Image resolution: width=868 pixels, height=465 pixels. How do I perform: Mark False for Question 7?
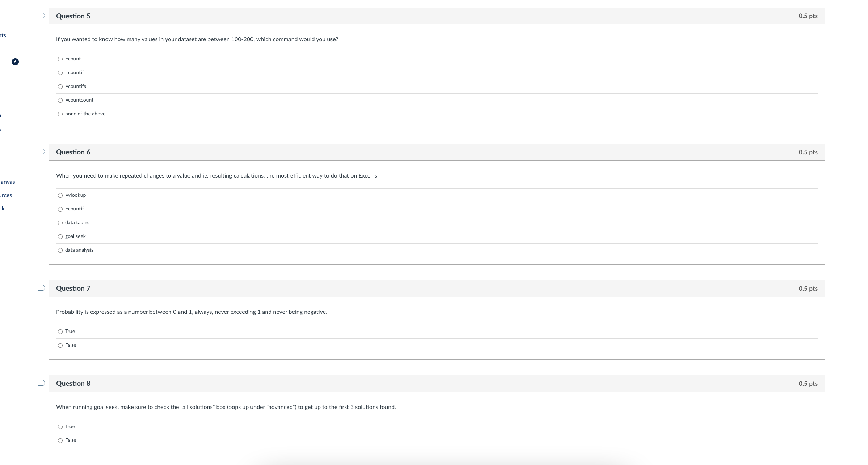[60, 346]
